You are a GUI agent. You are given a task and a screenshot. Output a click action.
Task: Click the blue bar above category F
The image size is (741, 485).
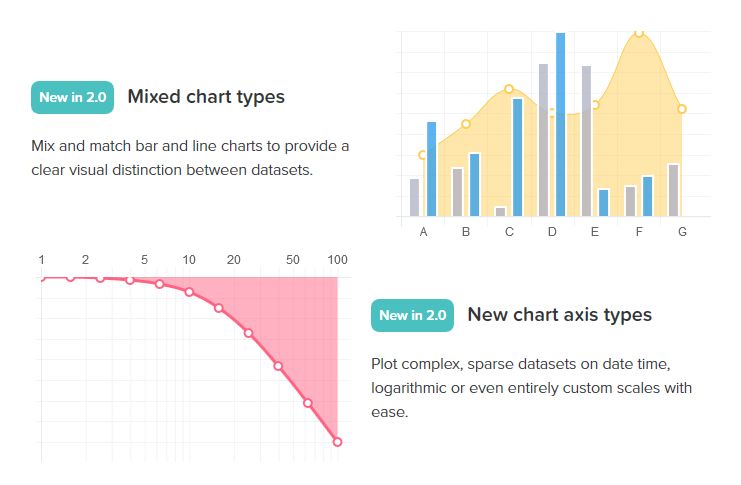(647, 196)
